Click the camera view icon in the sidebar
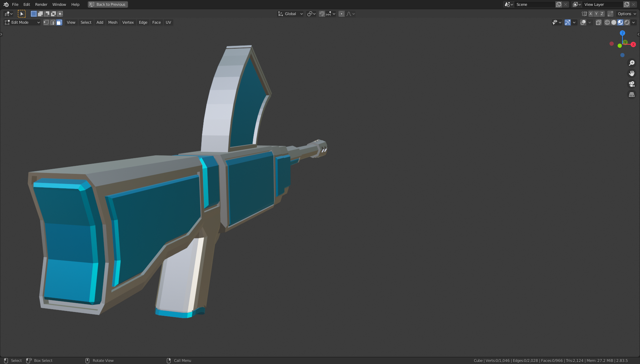 631,84
